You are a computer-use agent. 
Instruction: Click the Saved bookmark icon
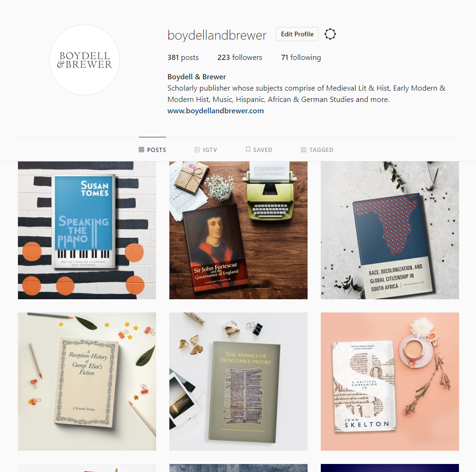coord(248,150)
